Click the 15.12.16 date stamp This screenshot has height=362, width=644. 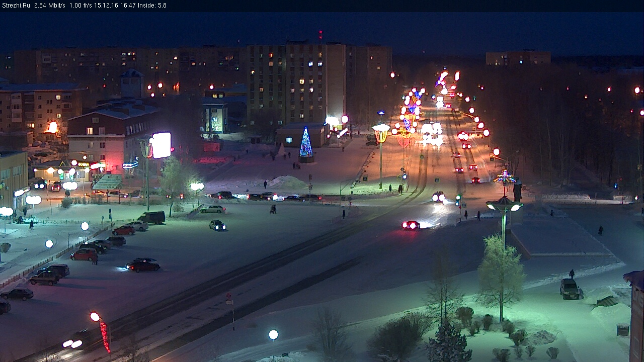[x=105, y=6]
